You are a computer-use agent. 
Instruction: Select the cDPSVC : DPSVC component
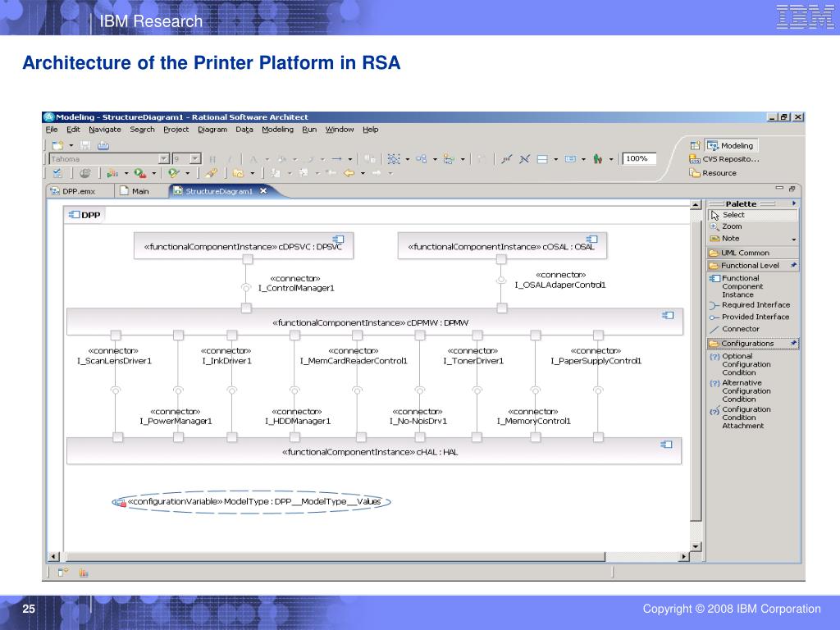(x=243, y=246)
